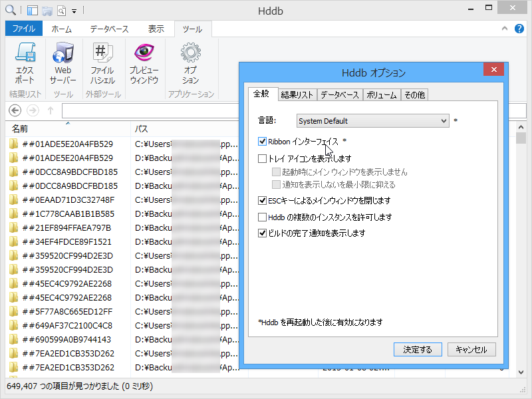Click the blue help question mark icon

coord(519,29)
